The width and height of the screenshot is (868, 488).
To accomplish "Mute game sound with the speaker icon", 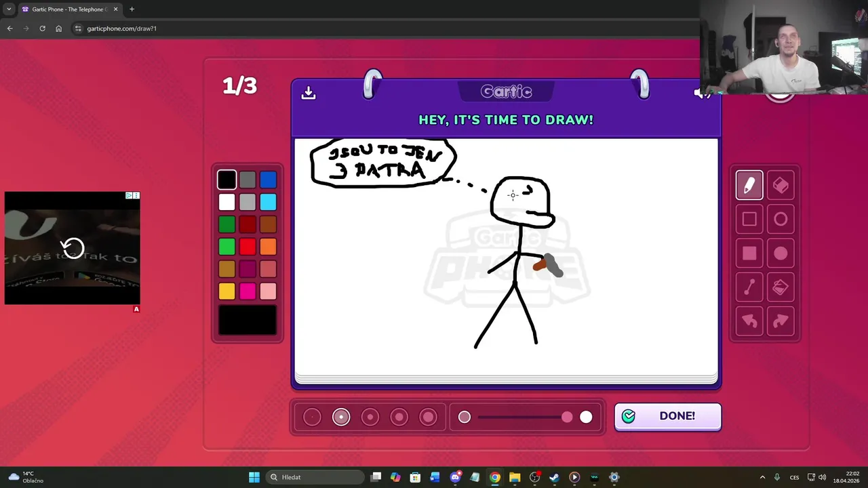I will pos(703,93).
